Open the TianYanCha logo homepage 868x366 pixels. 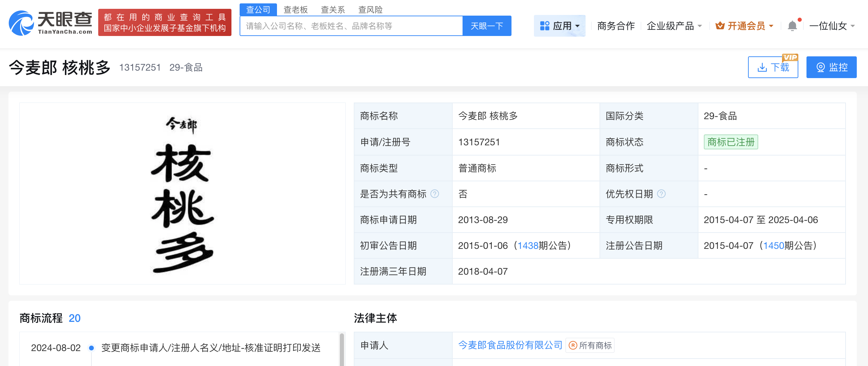[50, 23]
